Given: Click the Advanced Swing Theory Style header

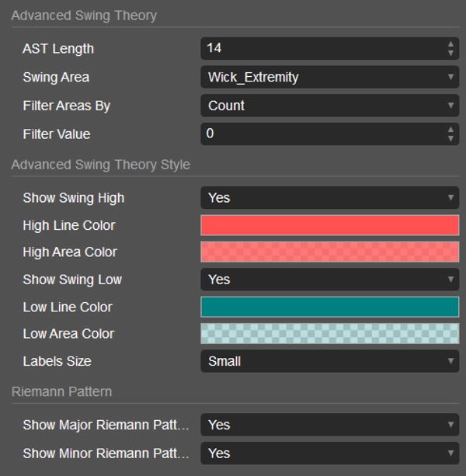Looking at the screenshot, I should click(100, 165).
